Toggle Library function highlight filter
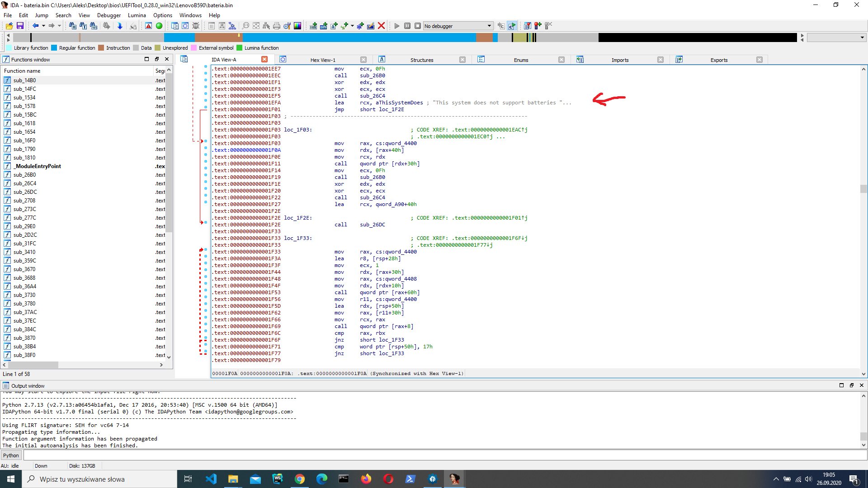Image resolution: width=868 pixels, height=488 pixels. (12, 47)
